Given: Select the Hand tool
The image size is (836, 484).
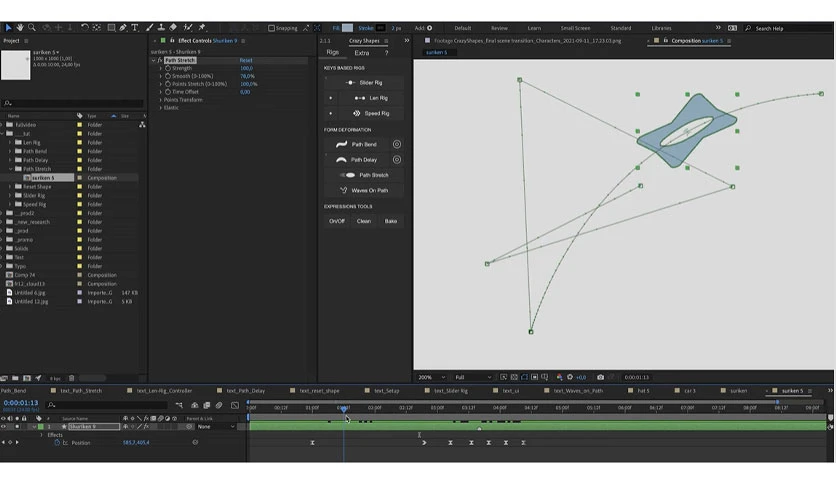Looking at the screenshot, I should (x=20, y=28).
